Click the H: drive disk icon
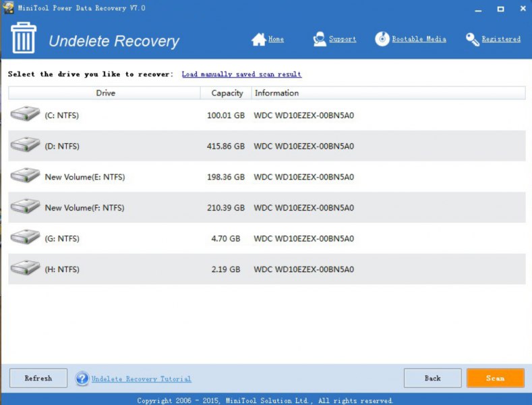Screen dimensions: 532x405 (x=25, y=268)
